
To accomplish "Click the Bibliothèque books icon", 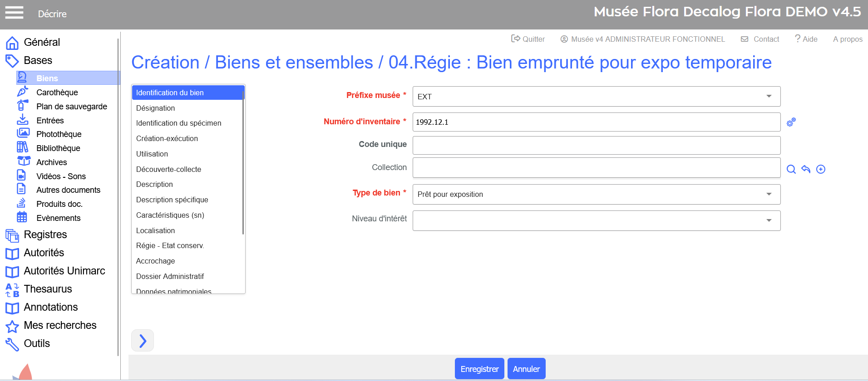I will 22,147.
